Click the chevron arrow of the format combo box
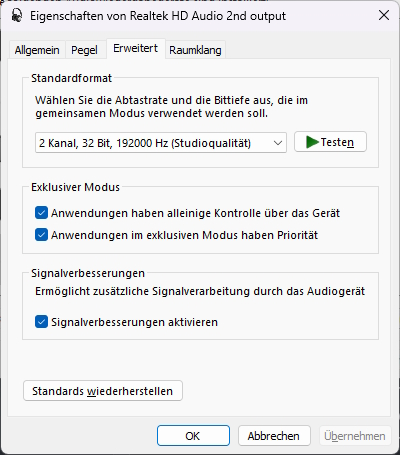Image resolution: width=400 pixels, height=455 pixels. (x=278, y=143)
